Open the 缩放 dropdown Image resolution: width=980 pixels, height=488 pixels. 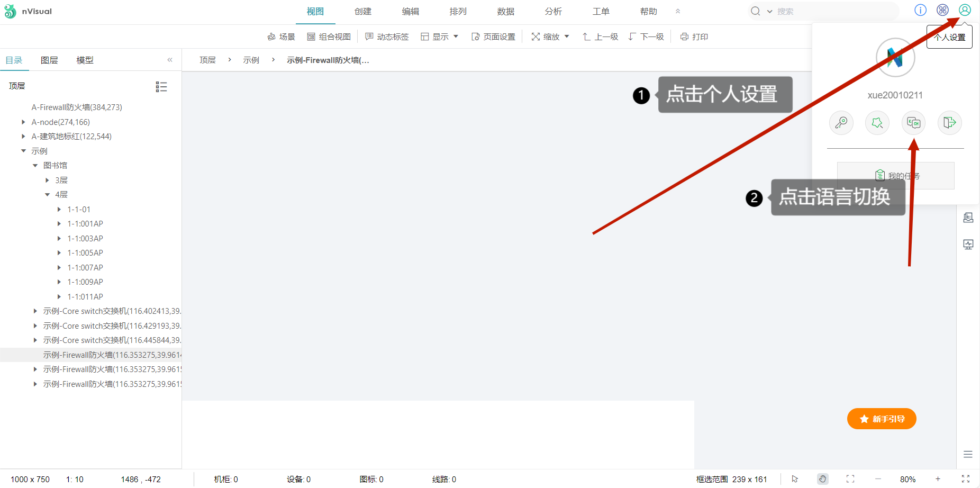pos(550,37)
